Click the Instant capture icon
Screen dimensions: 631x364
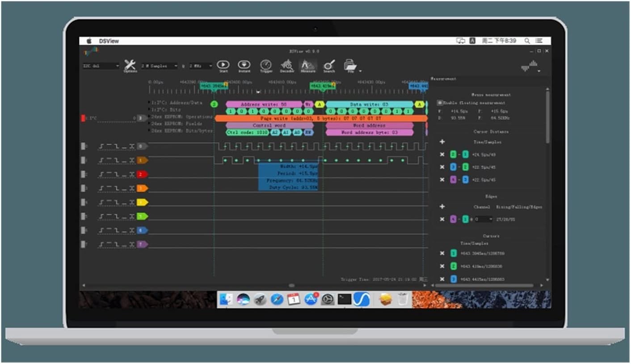tap(244, 65)
